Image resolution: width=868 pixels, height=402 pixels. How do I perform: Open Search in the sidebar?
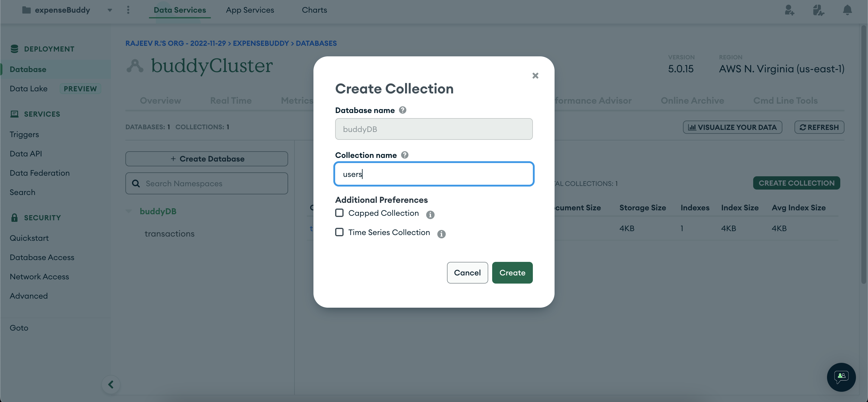click(22, 192)
